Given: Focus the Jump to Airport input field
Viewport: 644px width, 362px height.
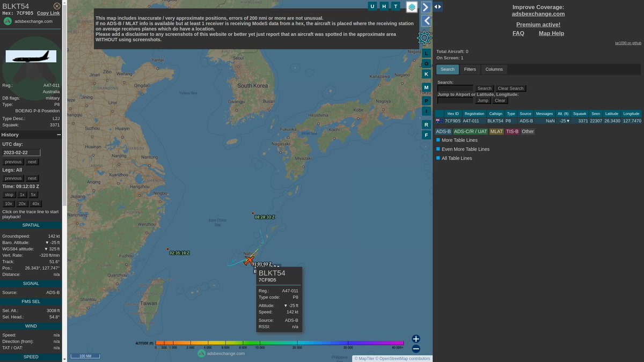Looking at the screenshot, I should tap(455, 100).
